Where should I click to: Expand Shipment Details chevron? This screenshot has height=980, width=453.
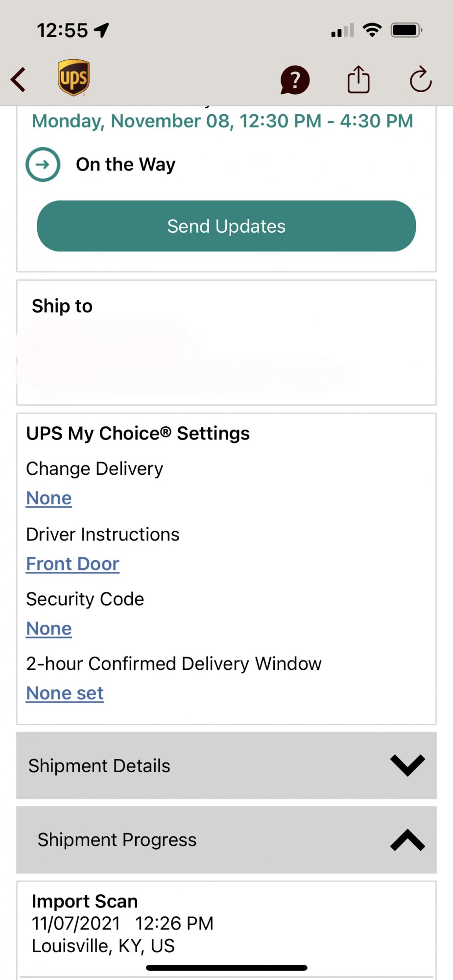(x=407, y=765)
